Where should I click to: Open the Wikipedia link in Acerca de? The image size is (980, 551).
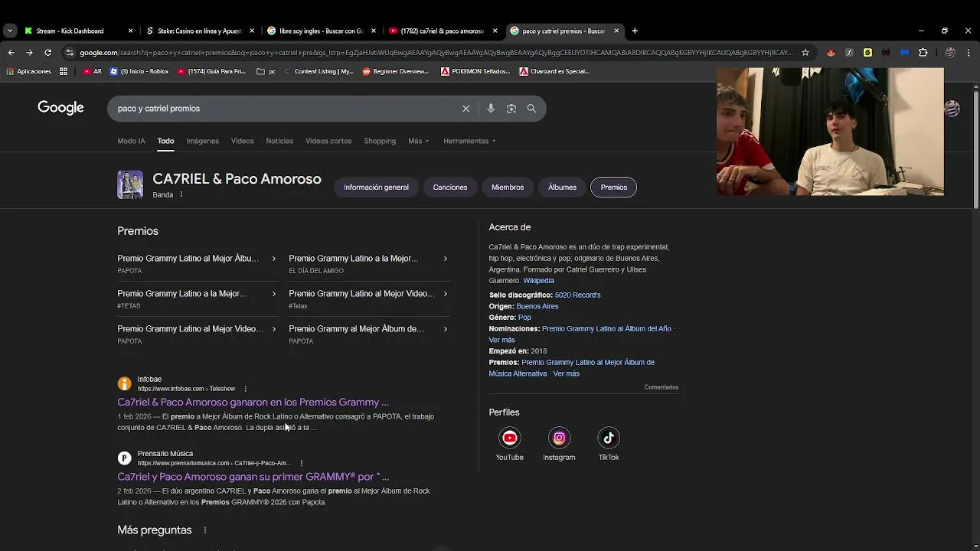[x=538, y=281]
